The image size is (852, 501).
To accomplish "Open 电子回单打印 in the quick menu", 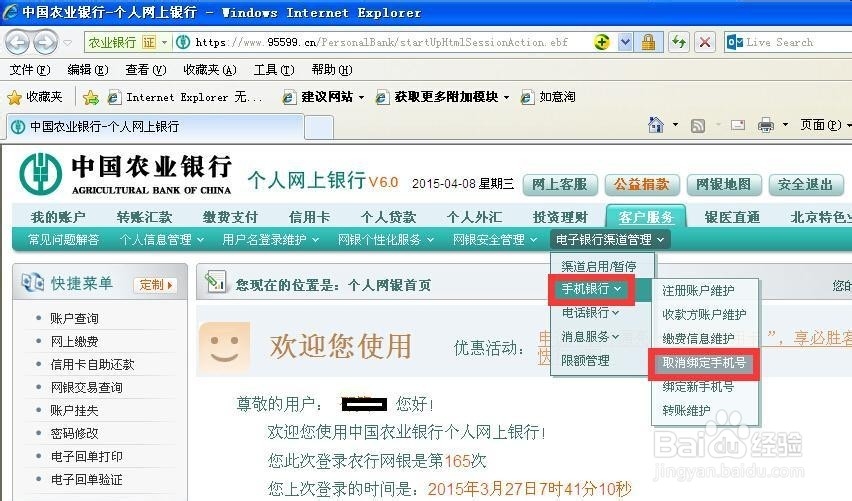I will (86, 456).
